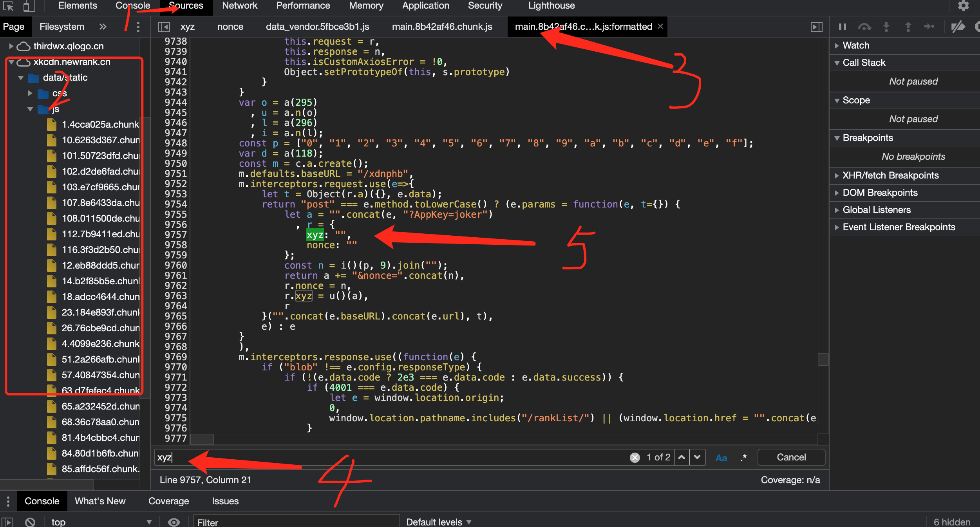The image size is (980, 527).
Task: Switch to the Elements panel
Action: 78,6
